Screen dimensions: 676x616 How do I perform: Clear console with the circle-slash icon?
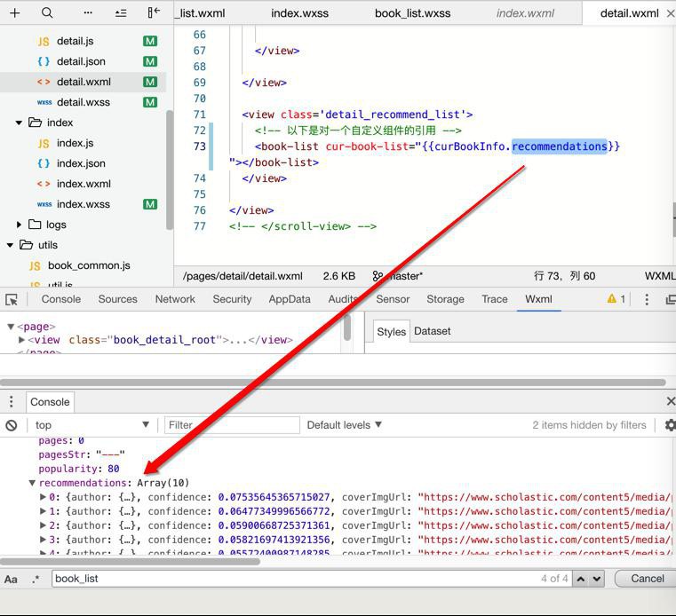pos(12,425)
